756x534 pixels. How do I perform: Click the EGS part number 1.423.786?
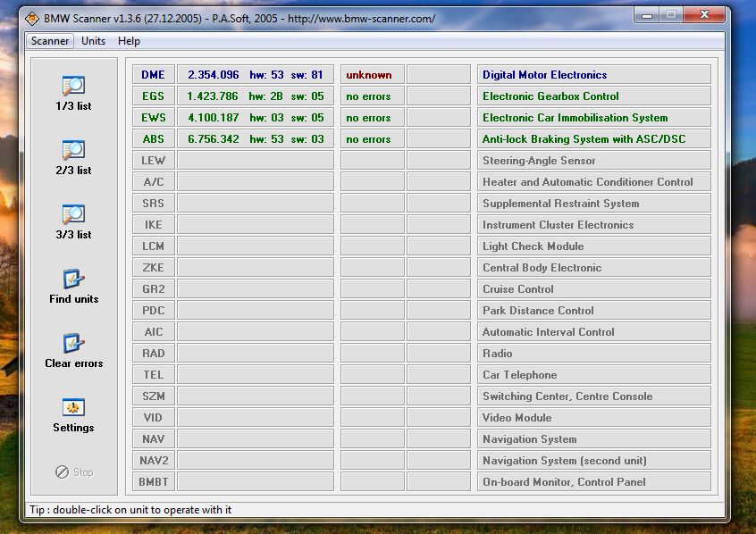pyautogui.click(x=213, y=96)
